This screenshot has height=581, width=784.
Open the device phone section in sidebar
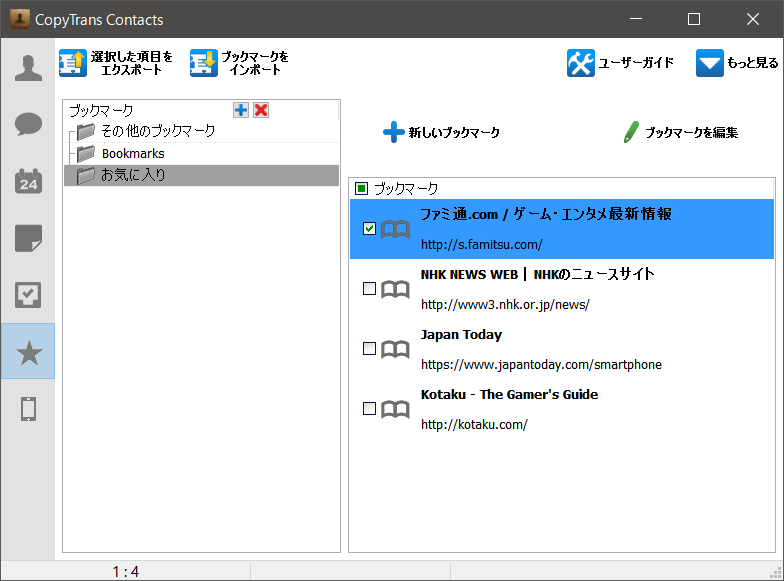pyautogui.click(x=28, y=409)
